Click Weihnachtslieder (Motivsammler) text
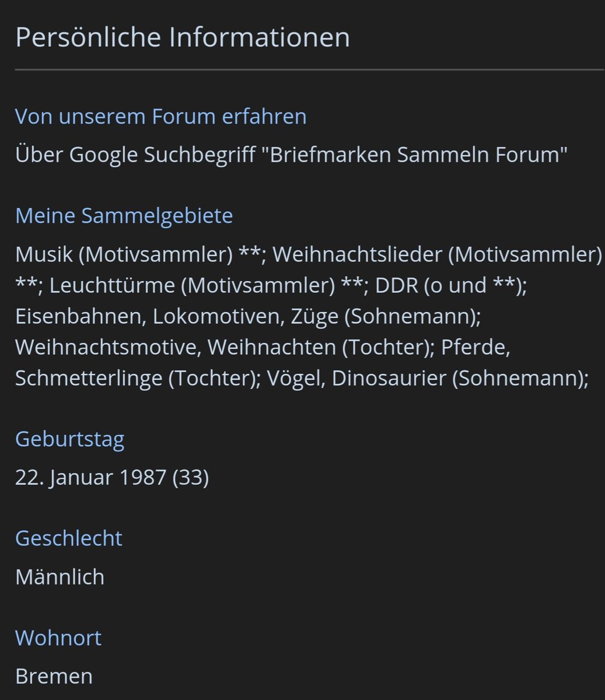This screenshot has height=700, width=605. [x=438, y=254]
